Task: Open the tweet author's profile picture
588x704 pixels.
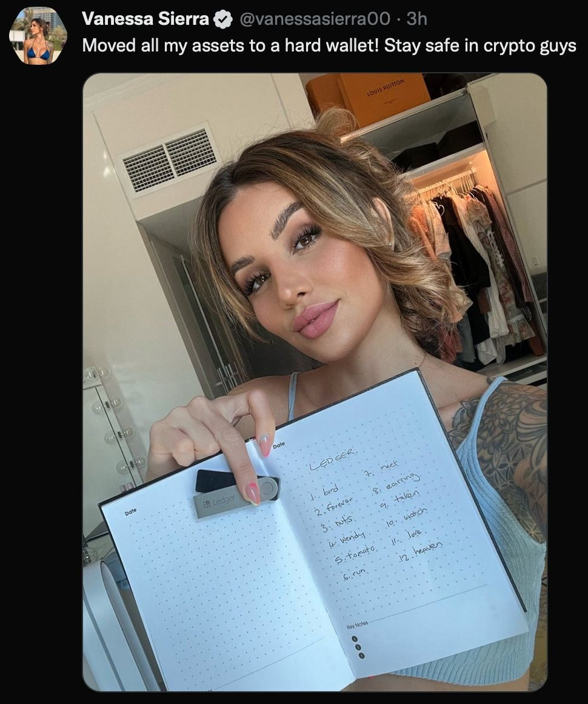Action: point(38,36)
